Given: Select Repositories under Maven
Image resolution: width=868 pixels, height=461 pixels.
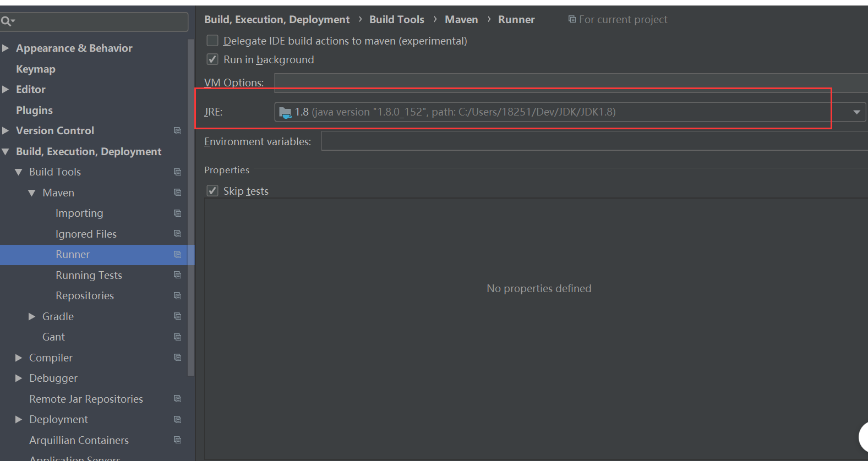Looking at the screenshot, I should pyautogui.click(x=85, y=296).
